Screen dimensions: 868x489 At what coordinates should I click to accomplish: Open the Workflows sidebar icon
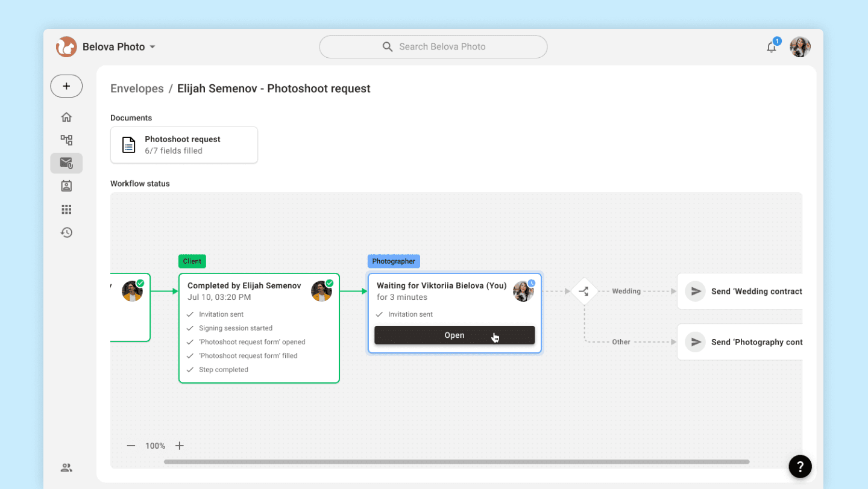pyautogui.click(x=66, y=140)
